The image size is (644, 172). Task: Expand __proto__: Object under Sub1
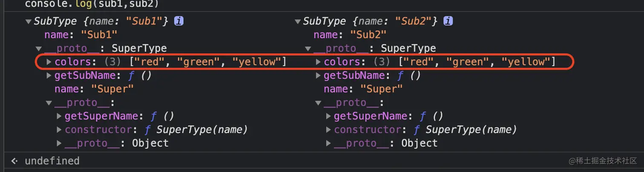click(59, 143)
